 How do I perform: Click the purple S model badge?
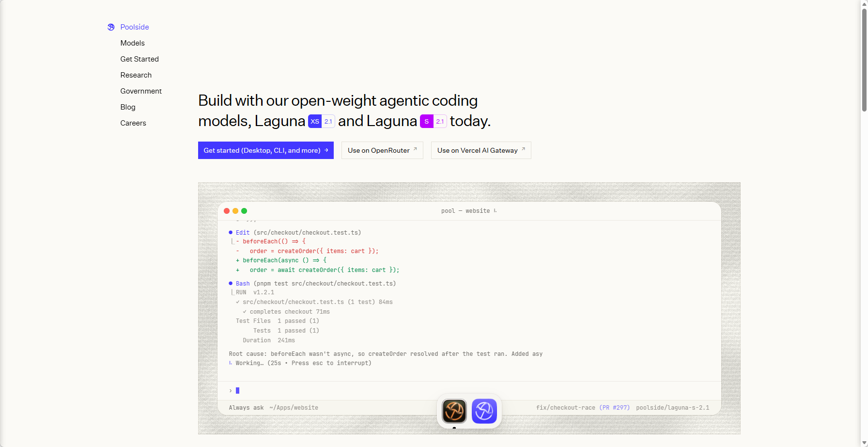tap(434, 121)
